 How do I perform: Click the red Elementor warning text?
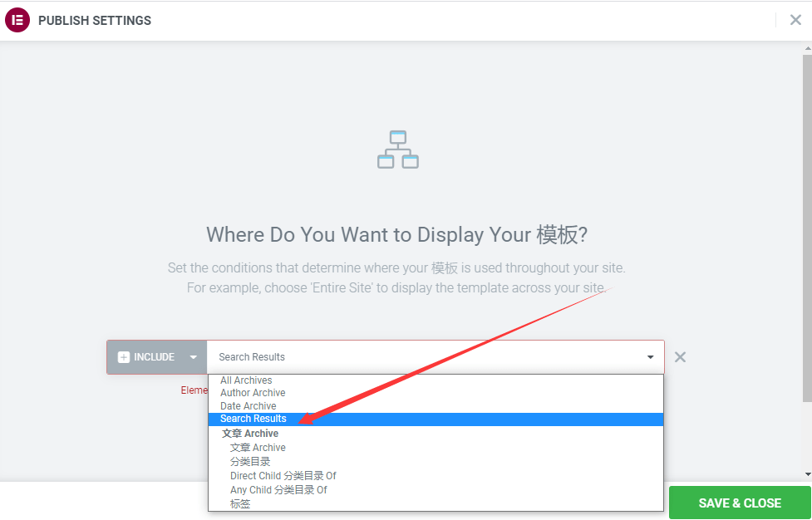pyautogui.click(x=194, y=390)
